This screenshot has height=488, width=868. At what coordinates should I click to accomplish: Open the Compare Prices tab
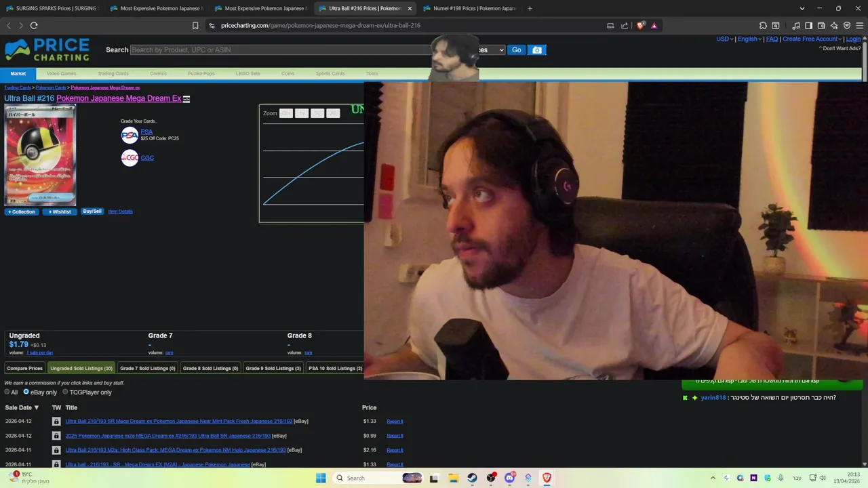click(x=24, y=368)
